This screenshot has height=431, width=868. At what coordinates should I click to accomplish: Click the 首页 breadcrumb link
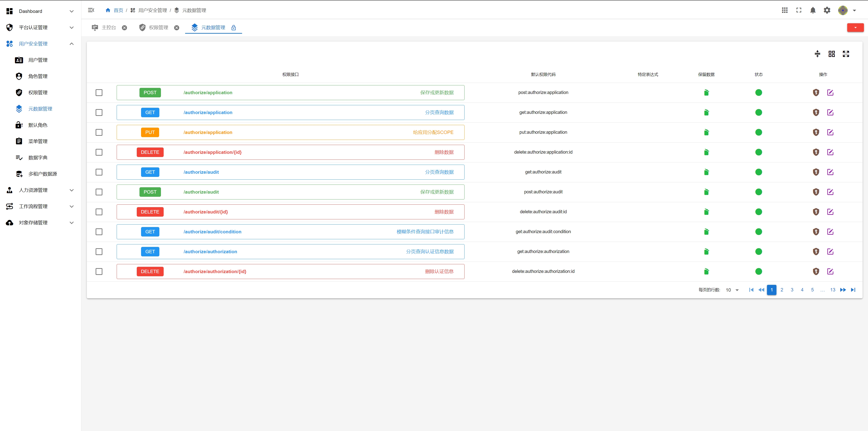pos(118,10)
